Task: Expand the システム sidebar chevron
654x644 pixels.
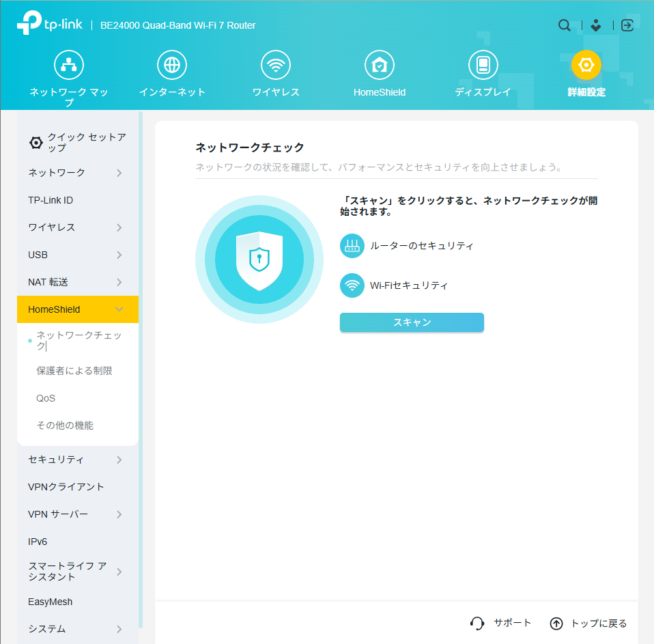Action: pyautogui.click(x=119, y=629)
